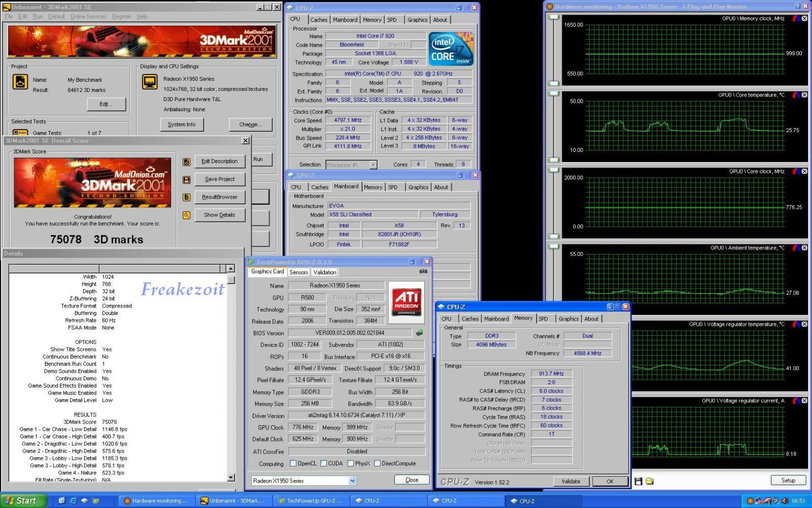Hide the GPU0 Core clock graph with its X

point(804,171)
